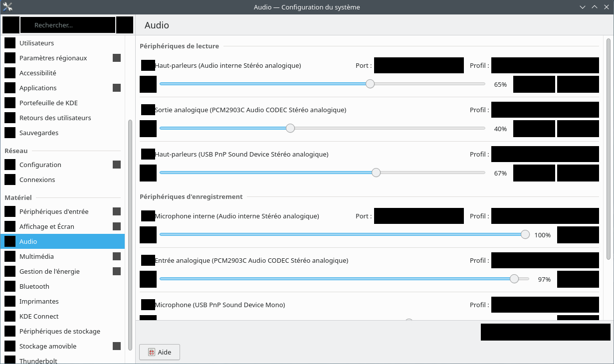The image size is (614, 364).
Task: Open the Port dropdown for internal Haut-parleurs
Action: tap(418, 65)
